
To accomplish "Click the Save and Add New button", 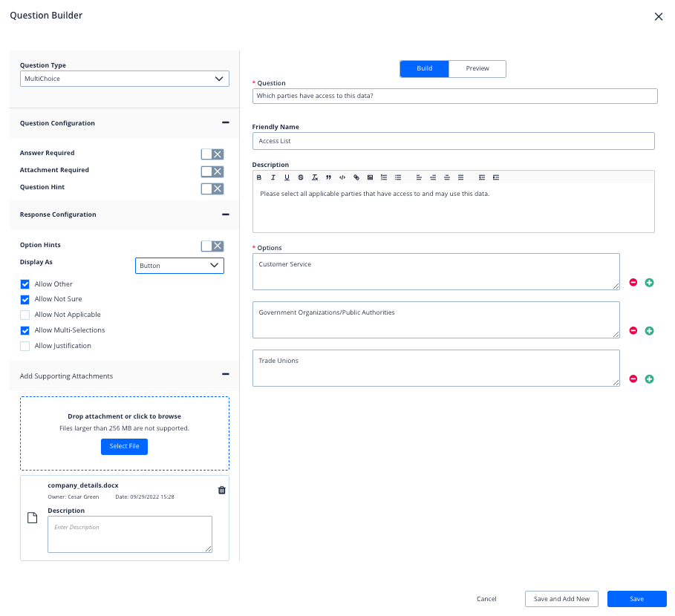I will pyautogui.click(x=561, y=599).
